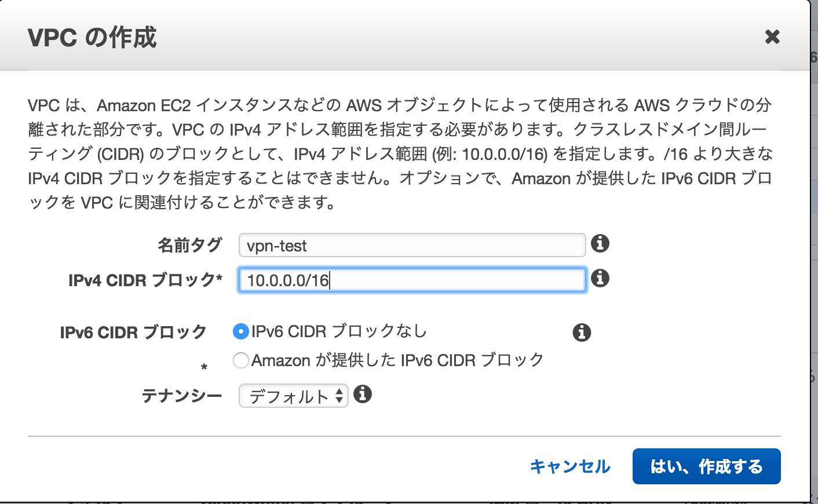Screen dimensions: 818x504
Task: Click info icon for IPv6 CIDR ブロック
Action: (582, 333)
